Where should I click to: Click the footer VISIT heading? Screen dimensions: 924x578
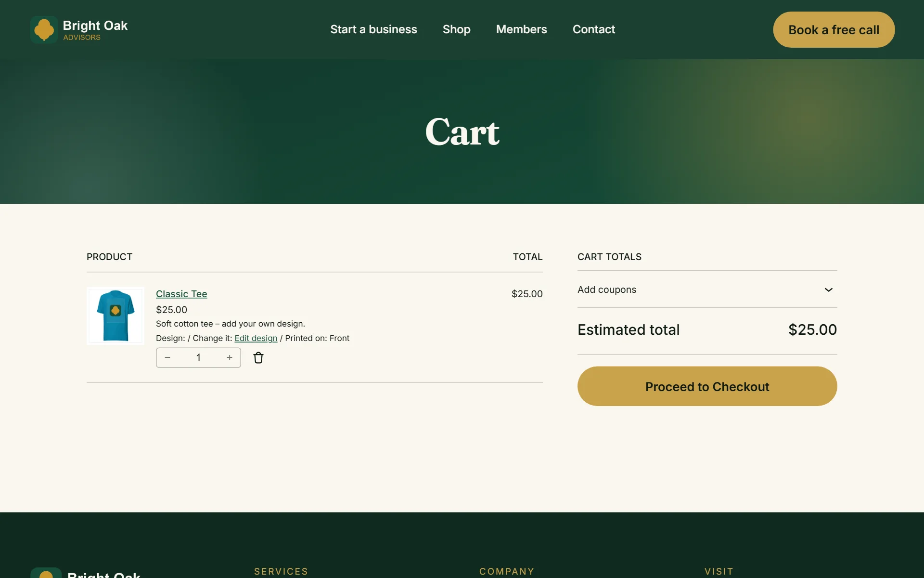(x=719, y=571)
